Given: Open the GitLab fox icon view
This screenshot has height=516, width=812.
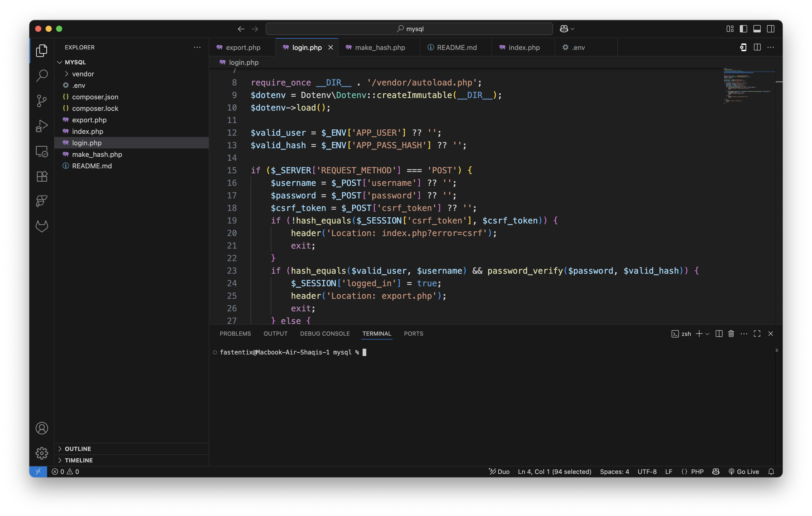Looking at the screenshot, I should point(42,226).
